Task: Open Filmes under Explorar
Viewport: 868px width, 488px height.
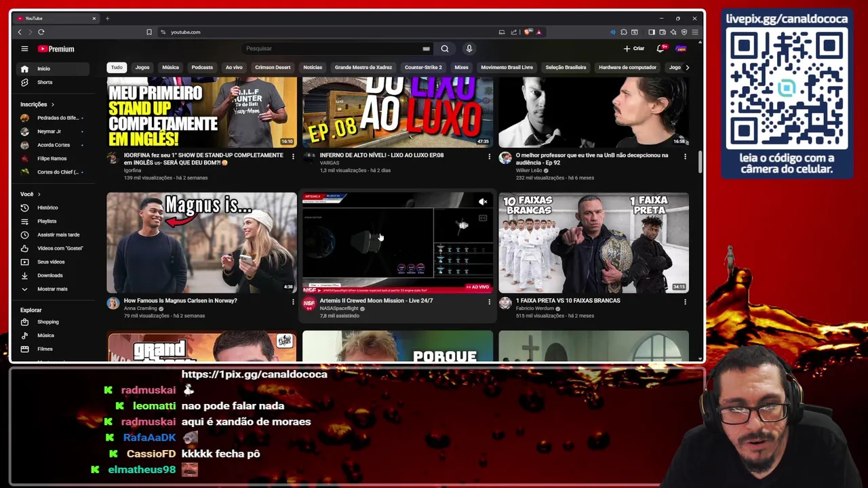Action: point(53,349)
